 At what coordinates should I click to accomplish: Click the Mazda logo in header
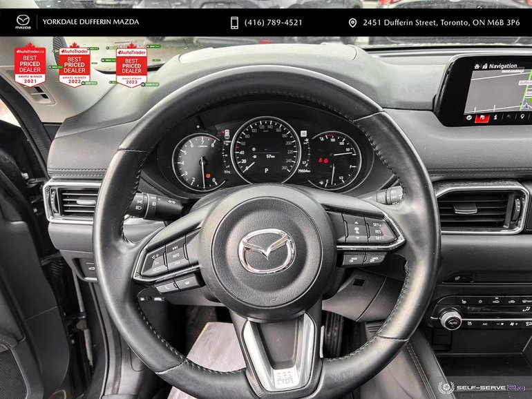click(x=23, y=22)
